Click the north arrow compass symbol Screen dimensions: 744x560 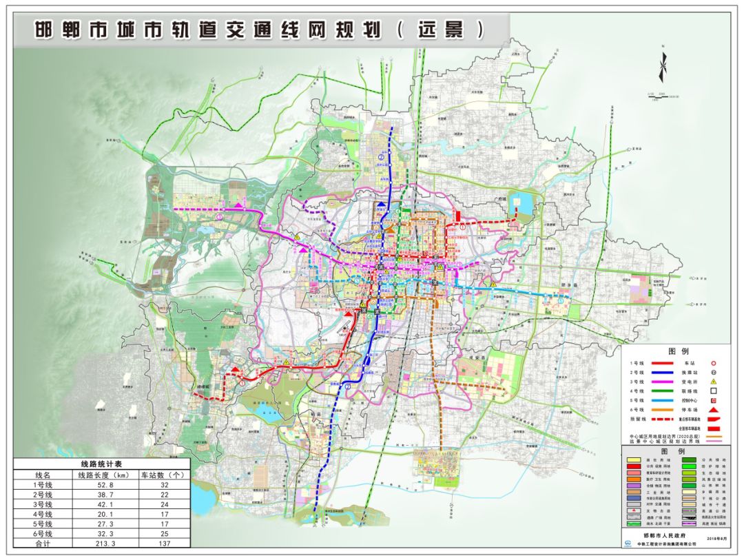(662, 65)
